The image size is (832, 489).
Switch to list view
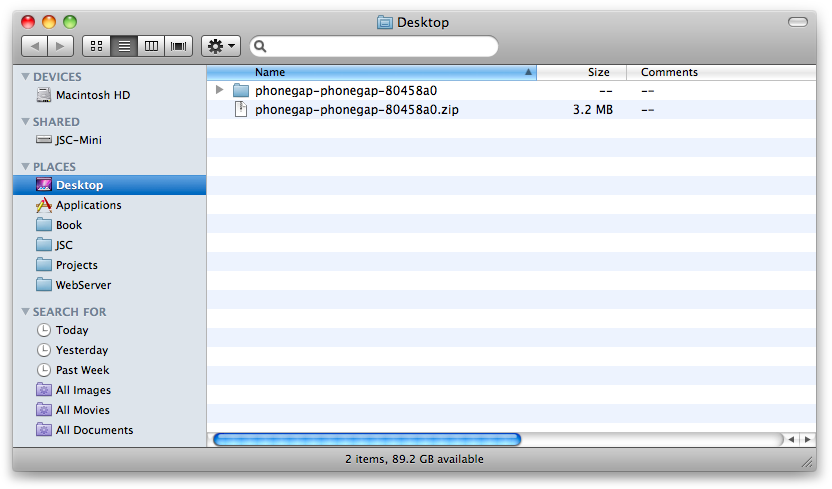tap(124, 46)
